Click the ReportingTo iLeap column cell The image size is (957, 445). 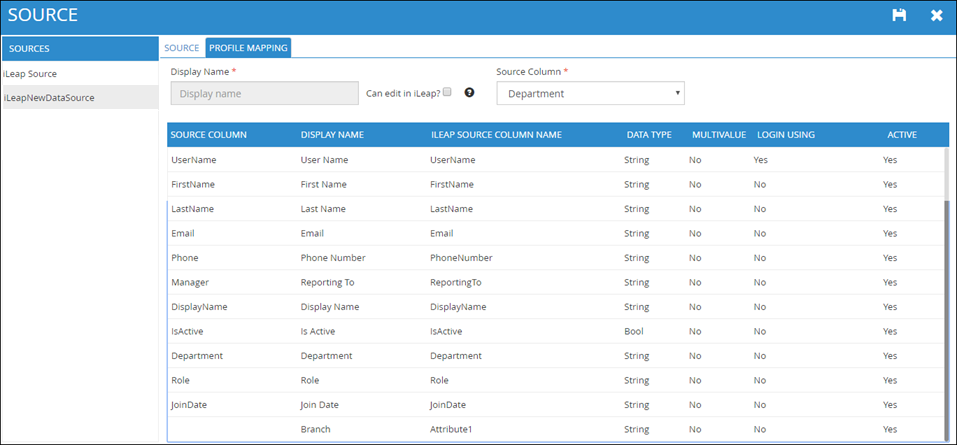(x=456, y=282)
